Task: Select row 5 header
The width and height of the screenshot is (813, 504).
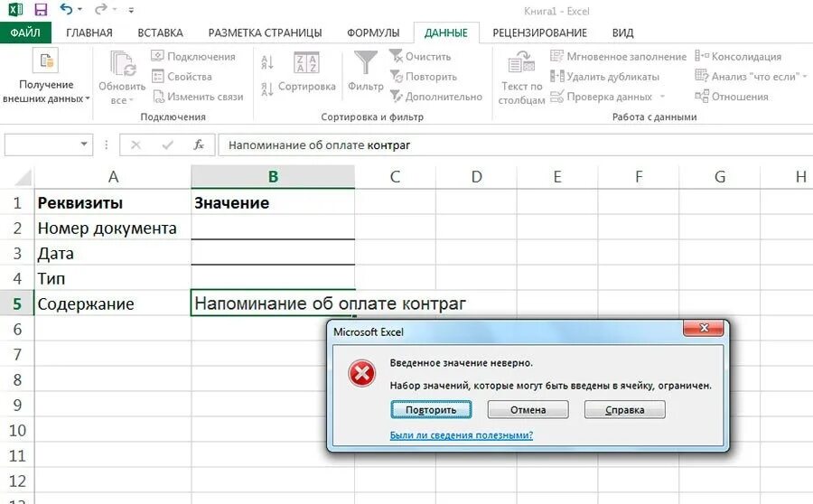Action: click(17, 303)
